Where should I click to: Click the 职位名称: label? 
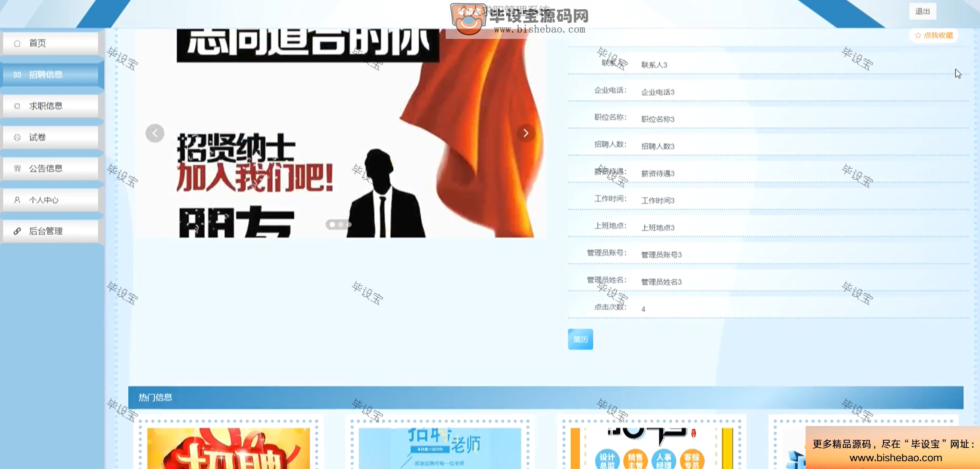pyautogui.click(x=610, y=117)
